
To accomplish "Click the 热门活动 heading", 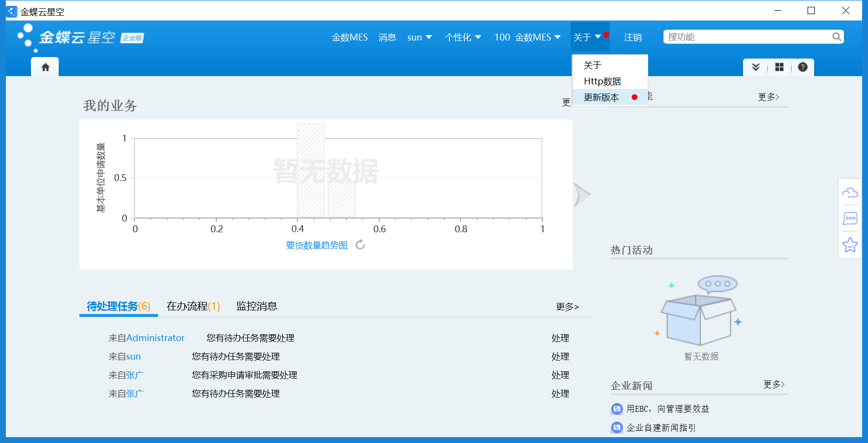I will click(632, 250).
